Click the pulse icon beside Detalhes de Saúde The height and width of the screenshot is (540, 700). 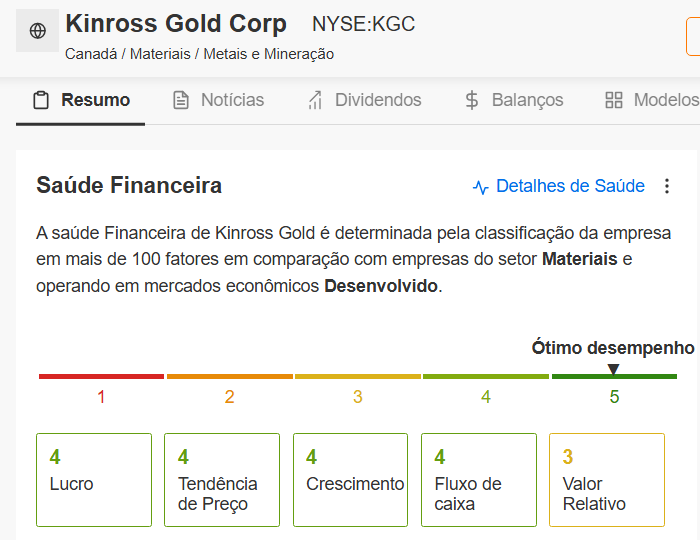point(481,187)
